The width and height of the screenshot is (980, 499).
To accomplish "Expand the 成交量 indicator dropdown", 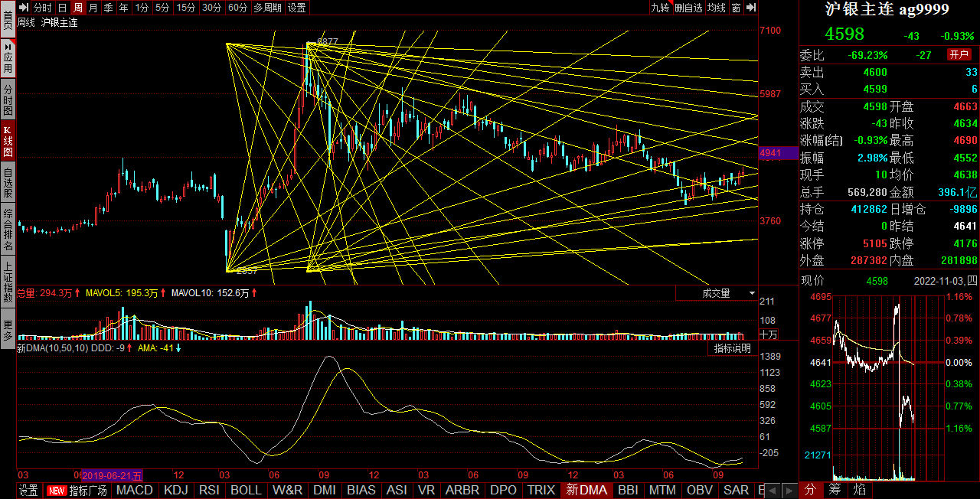I will pyautogui.click(x=717, y=293).
